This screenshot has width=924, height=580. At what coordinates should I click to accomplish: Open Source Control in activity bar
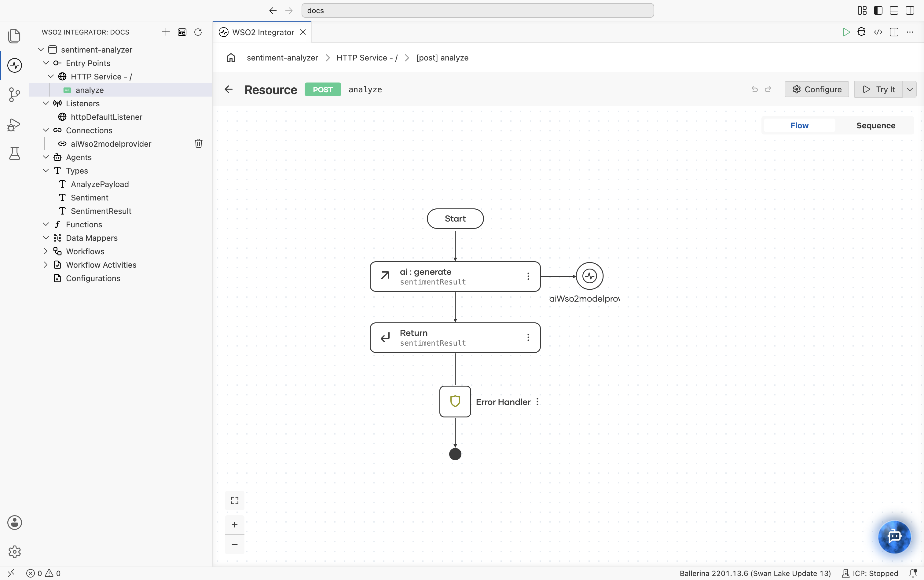point(15,94)
